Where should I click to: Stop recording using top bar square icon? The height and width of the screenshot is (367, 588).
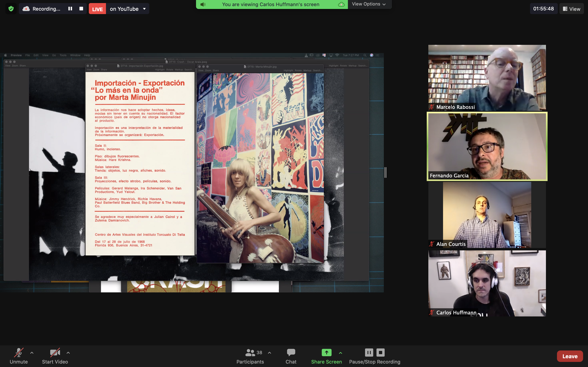pyautogui.click(x=81, y=9)
